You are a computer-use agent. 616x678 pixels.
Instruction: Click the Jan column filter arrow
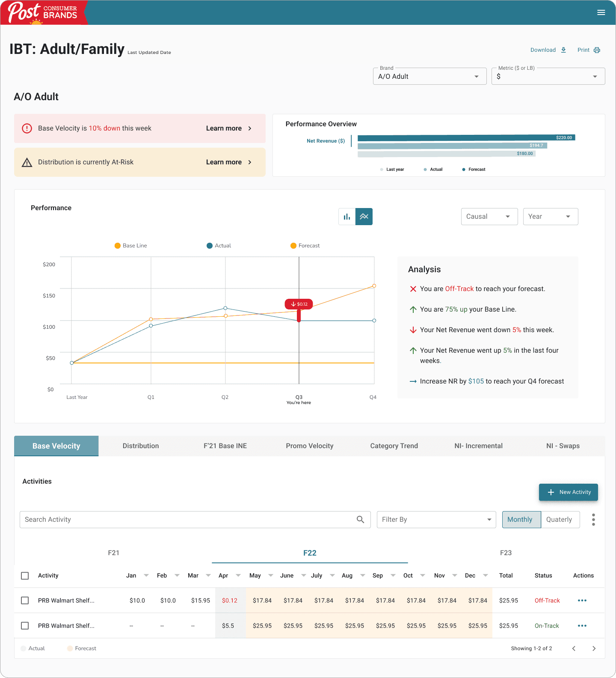coord(146,576)
